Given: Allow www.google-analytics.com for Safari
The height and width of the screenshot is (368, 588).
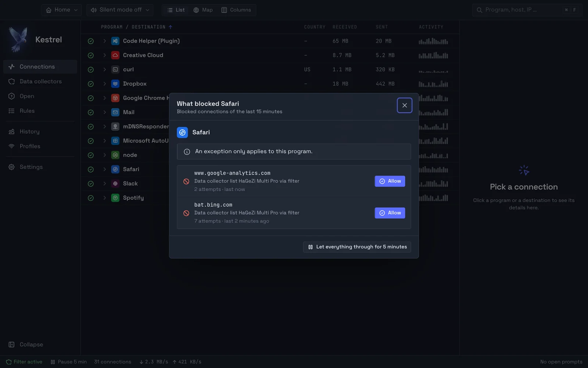Looking at the screenshot, I should tap(390, 181).
